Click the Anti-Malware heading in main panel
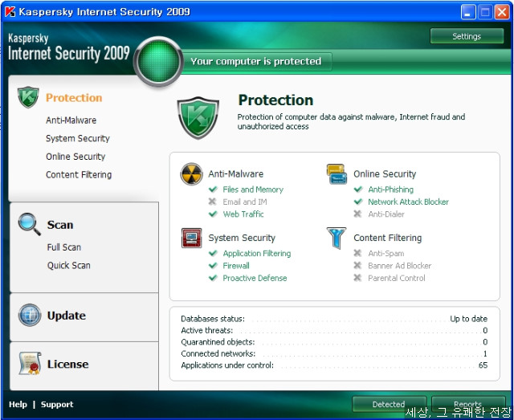 tap(235, 173)
